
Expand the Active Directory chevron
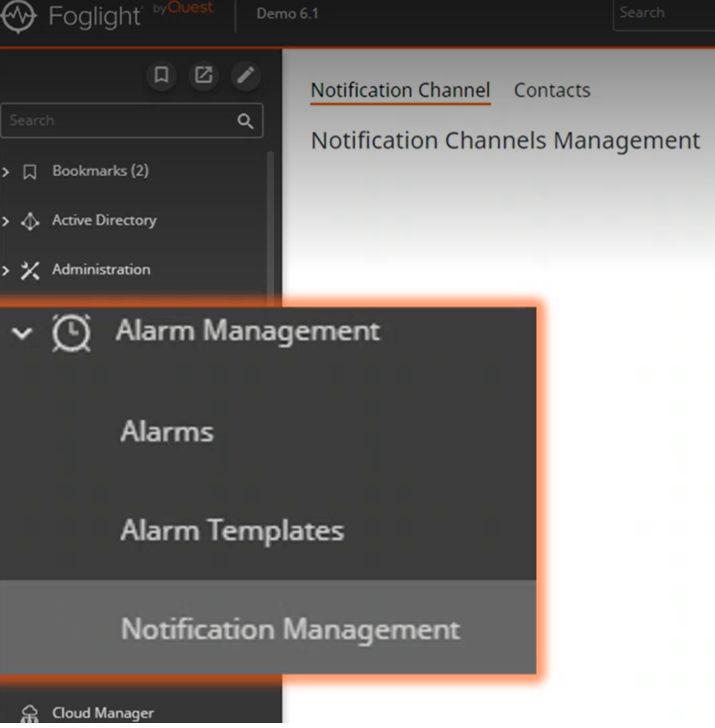coord(6,221)
